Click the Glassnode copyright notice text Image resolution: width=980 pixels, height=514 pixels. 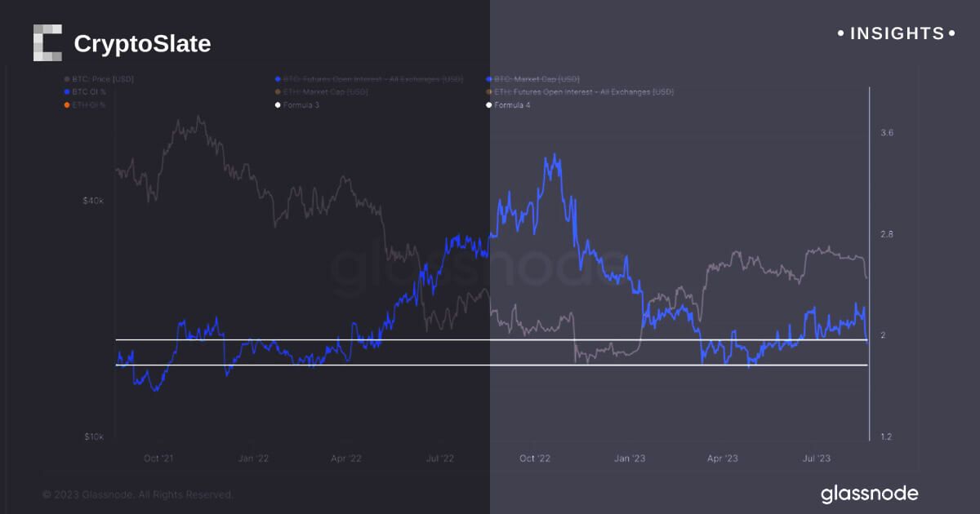click(x=138, y=494)
